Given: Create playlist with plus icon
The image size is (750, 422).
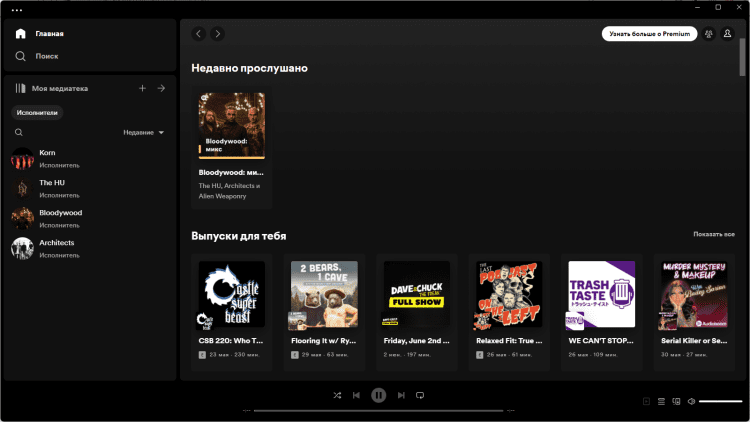Looking at the screenshot, I should coord(142,88).
